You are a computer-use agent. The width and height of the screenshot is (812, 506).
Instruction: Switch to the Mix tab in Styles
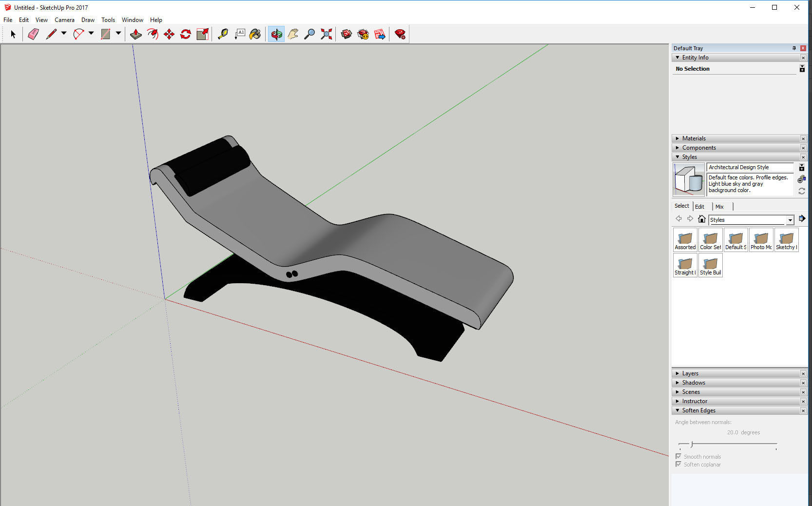click(x=719, y=207)
